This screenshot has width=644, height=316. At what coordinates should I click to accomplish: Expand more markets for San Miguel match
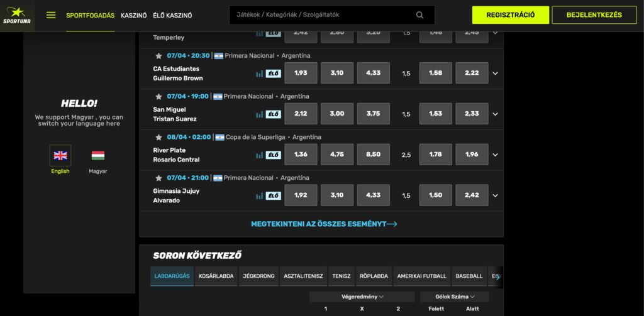495,114
